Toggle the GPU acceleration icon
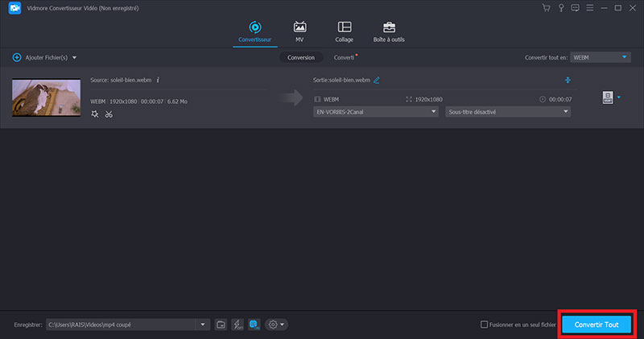Screen dimensions: 644x339 coord(254,325)
